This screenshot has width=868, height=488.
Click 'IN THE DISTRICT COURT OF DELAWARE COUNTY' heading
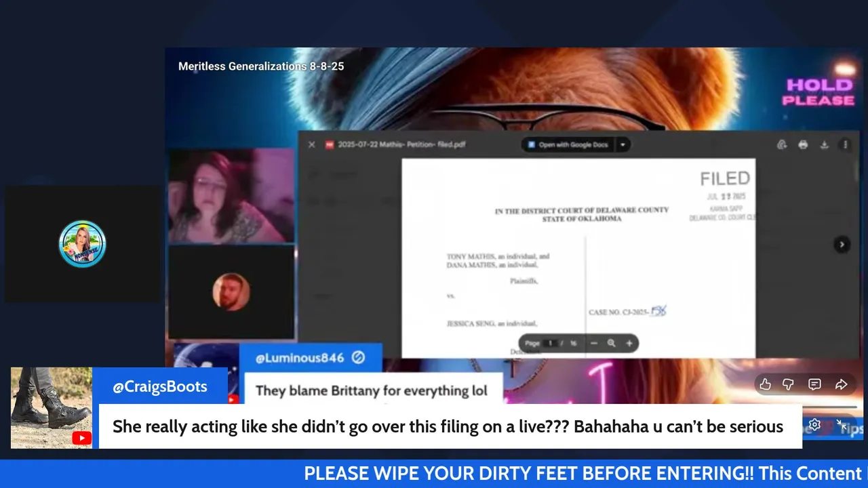pos(582,211)
